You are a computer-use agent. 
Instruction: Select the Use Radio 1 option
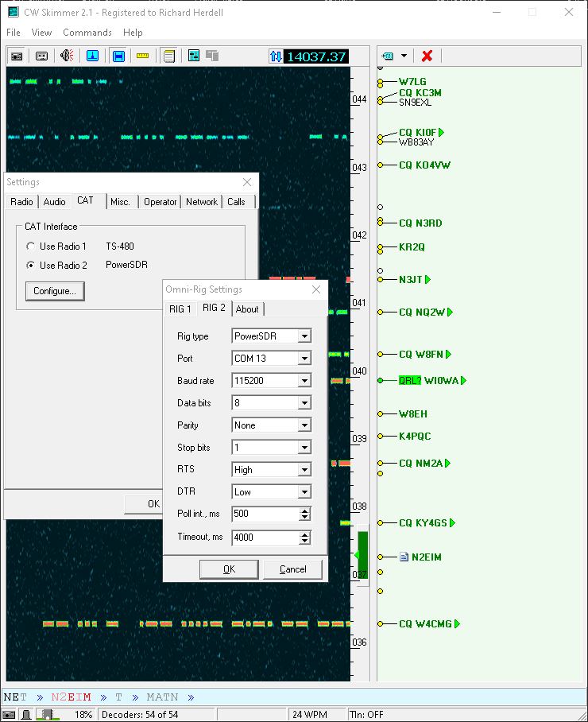(30, 246)
